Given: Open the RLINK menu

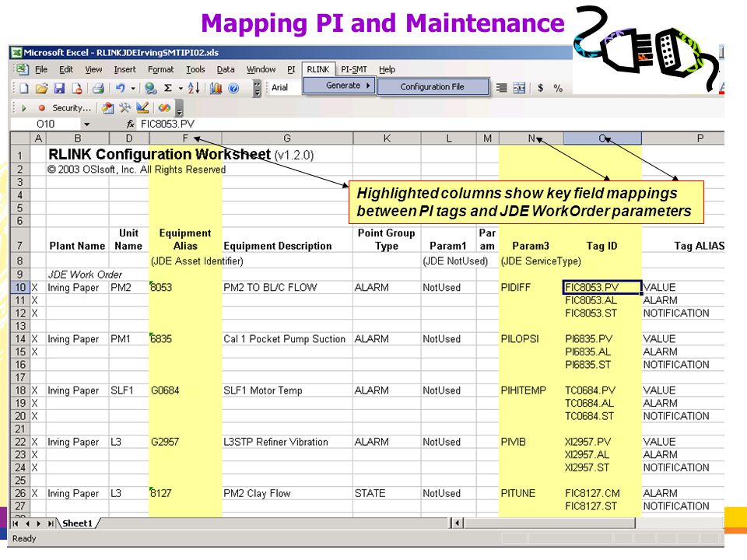Looking at the screenshot, I should point(318,69).
